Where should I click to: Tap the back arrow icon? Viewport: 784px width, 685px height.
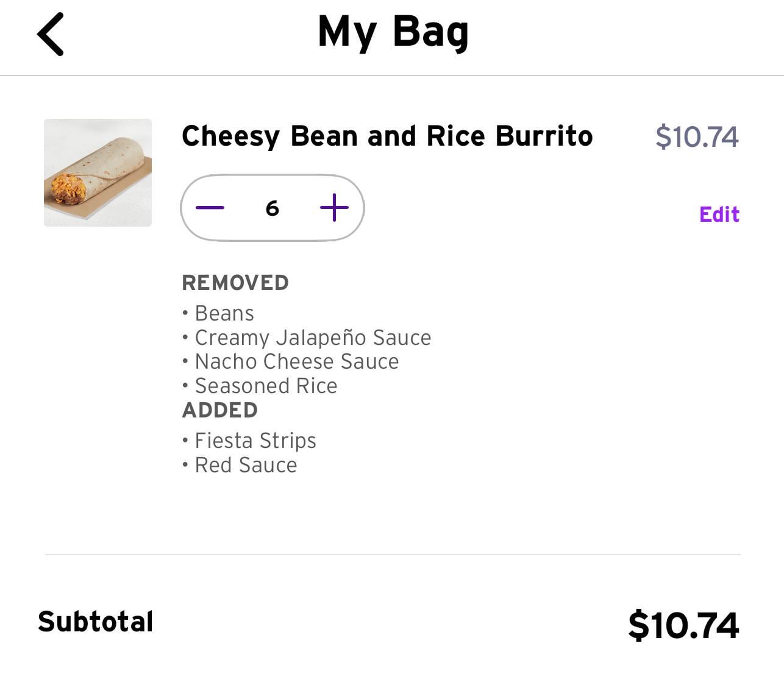[x=51, y=35]
